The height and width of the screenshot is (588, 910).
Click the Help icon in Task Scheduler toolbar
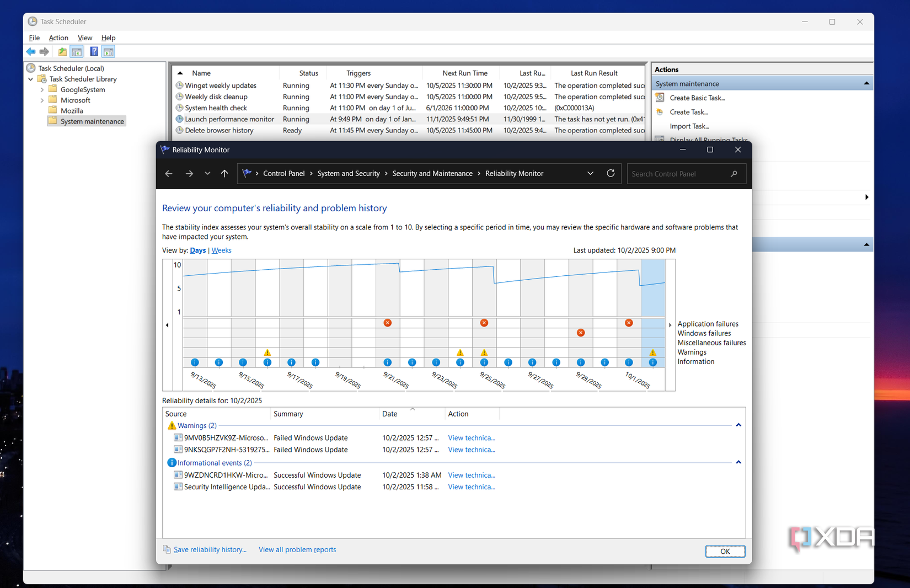[94, 52]
